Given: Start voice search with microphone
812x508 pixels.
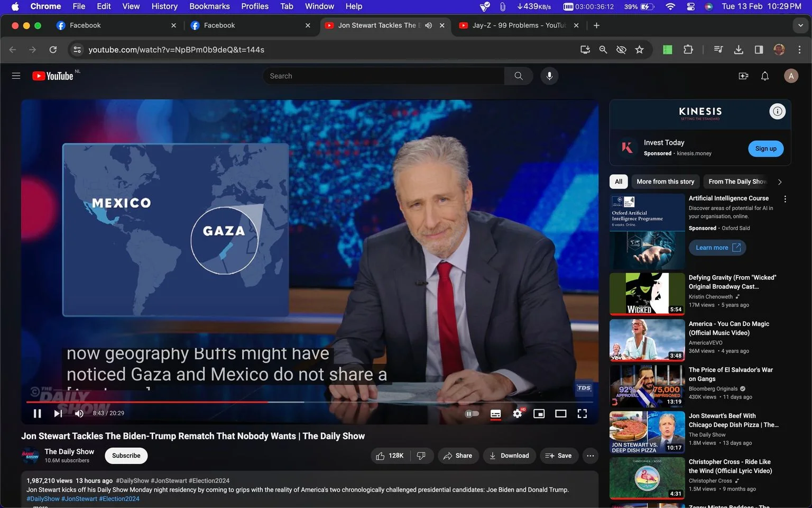Looking at the screenshot, I should pyautogui.click(x=549, y=76).
